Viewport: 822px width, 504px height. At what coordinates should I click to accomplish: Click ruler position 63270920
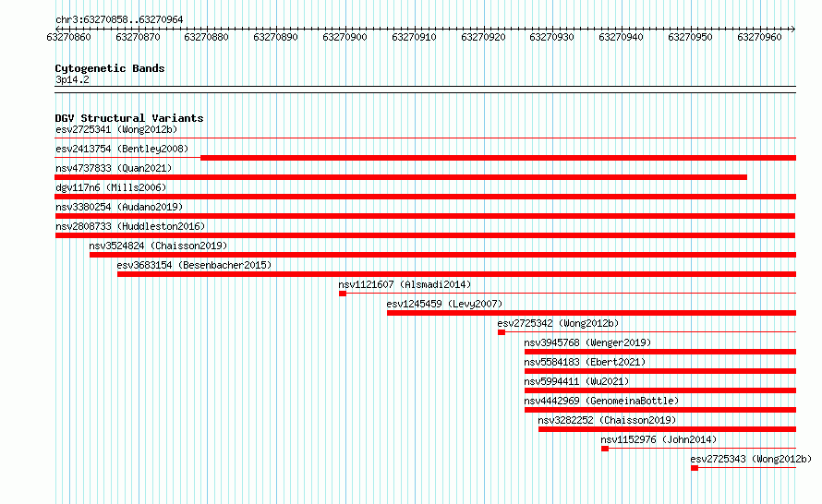click(483, 37)
